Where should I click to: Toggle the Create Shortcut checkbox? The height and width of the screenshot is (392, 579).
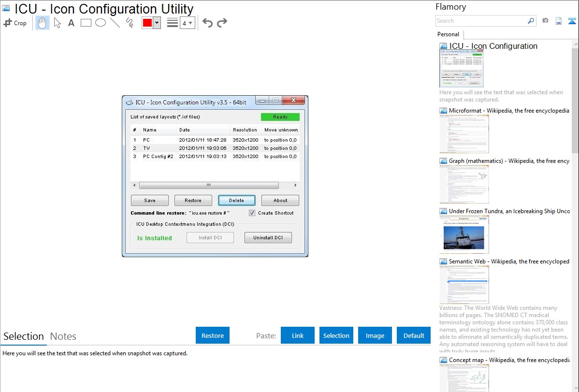[x=252, y=213]
